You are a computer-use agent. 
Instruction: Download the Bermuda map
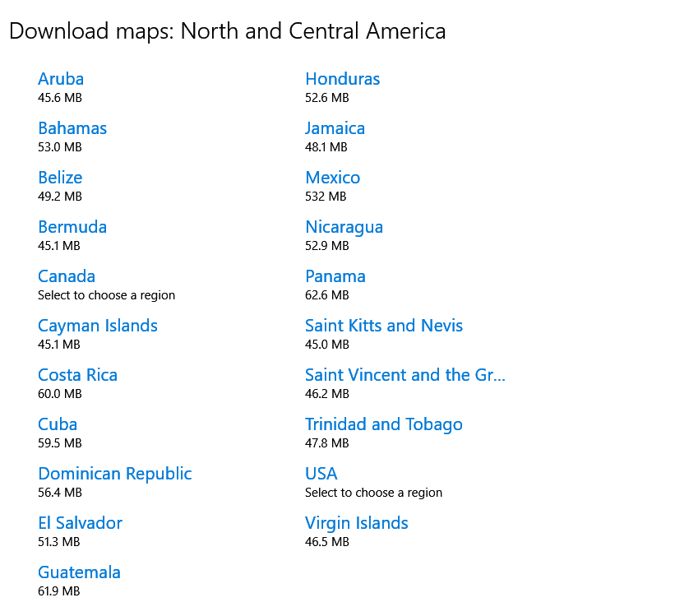72,227
